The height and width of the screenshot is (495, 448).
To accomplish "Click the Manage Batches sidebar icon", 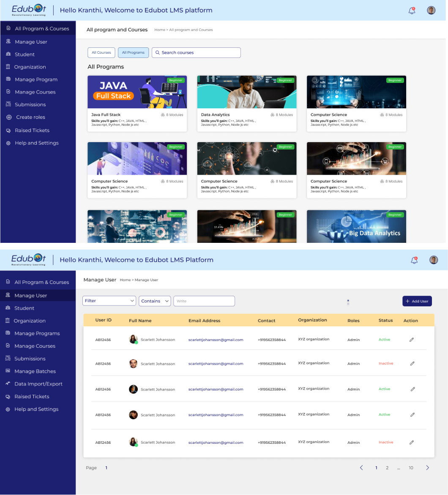I will click(x=8, y=371).
